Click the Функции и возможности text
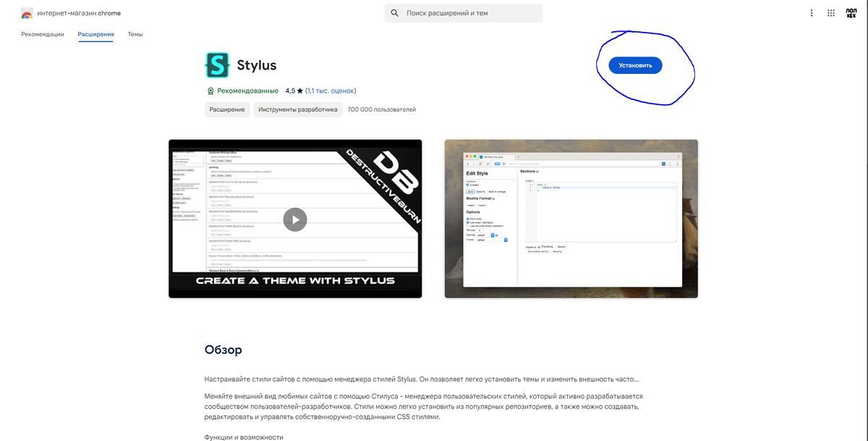The image size is (868, 441). (244, 437)
